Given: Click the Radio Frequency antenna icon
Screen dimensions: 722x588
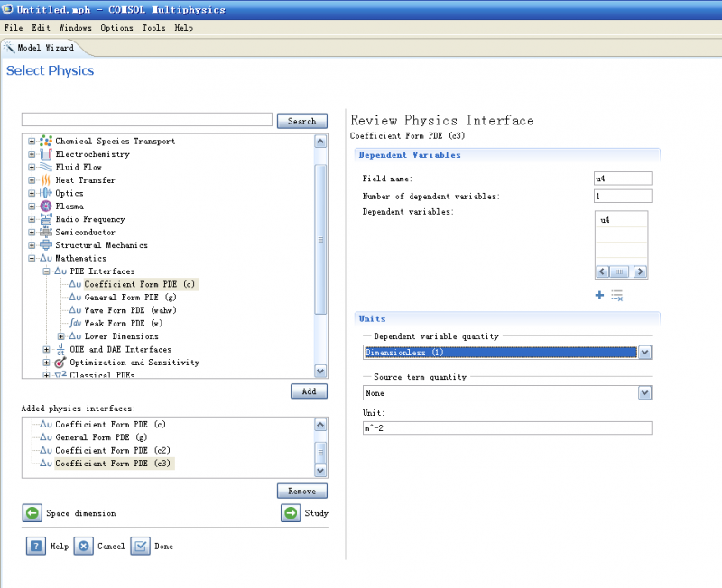Looking at the screenshot, I should tap(46, 219).
